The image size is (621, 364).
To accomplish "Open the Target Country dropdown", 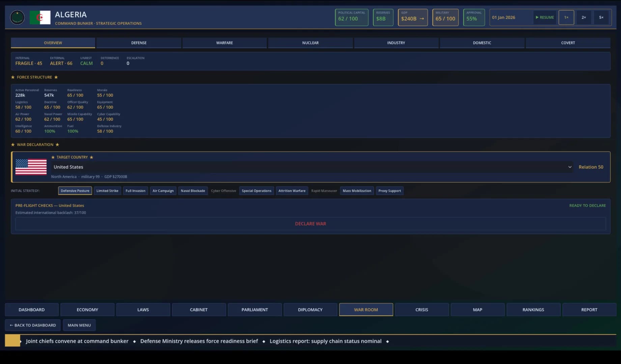I will [x=312, y=167].
